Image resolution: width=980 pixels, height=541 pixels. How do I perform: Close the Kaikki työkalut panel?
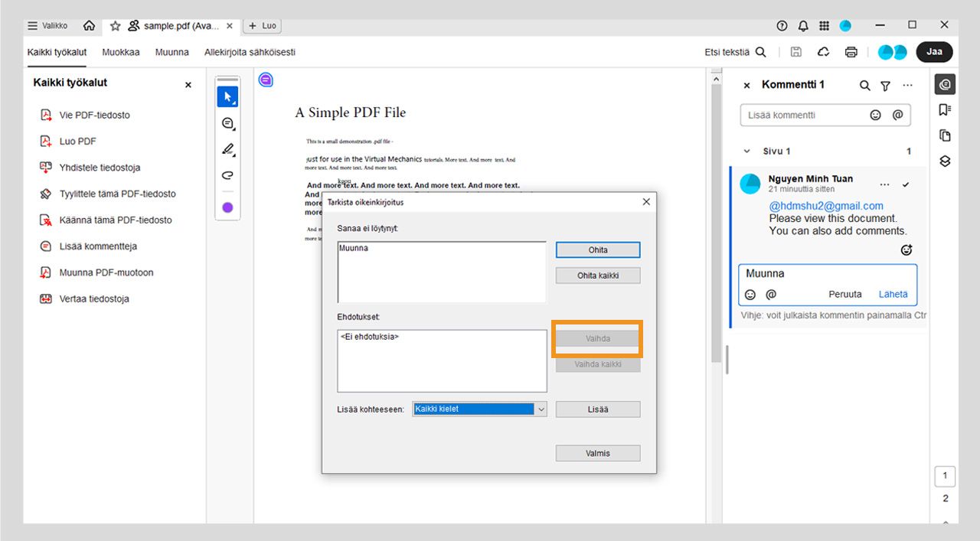tap(188, 85)
